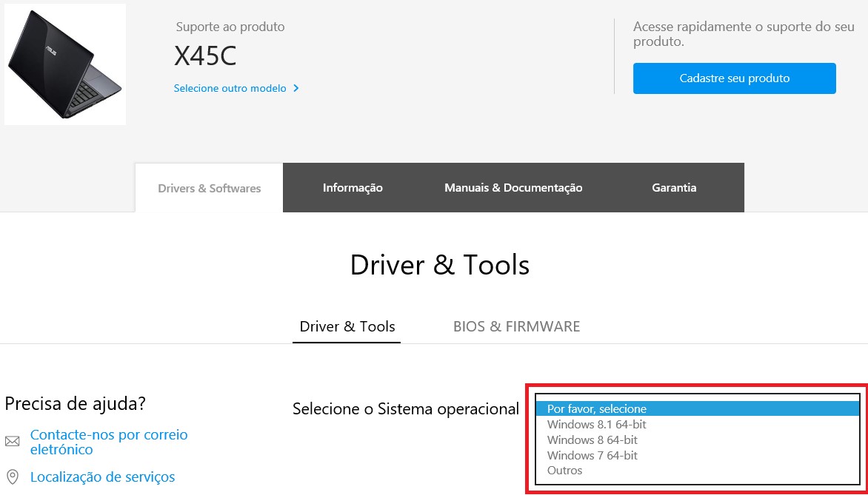Choose Por favor, selecione option

697,408
